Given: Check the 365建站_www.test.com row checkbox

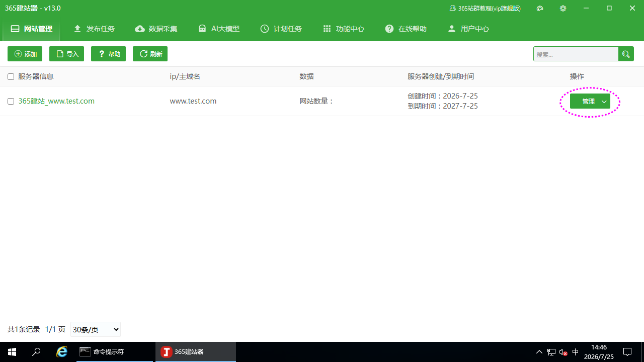Looking at the screenshot, I should pyautogui.click(x=11, y=101).
